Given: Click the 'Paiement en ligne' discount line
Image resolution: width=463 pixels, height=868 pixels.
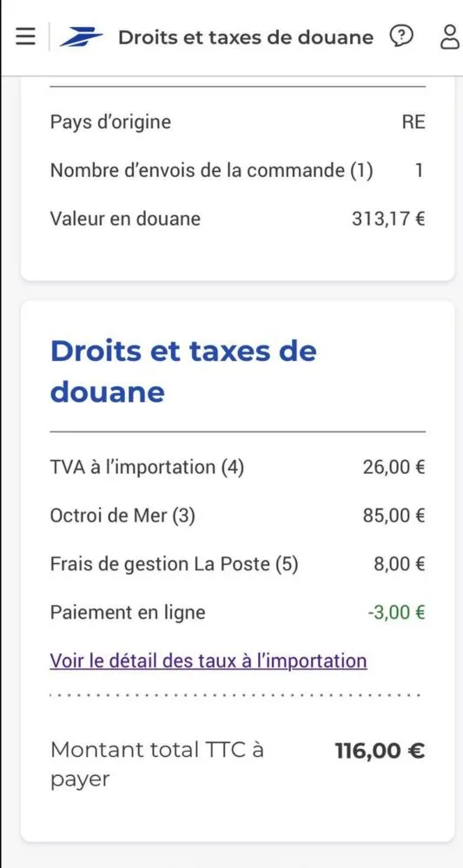Looking at the screenshot, I should click(x=238, y=612).
